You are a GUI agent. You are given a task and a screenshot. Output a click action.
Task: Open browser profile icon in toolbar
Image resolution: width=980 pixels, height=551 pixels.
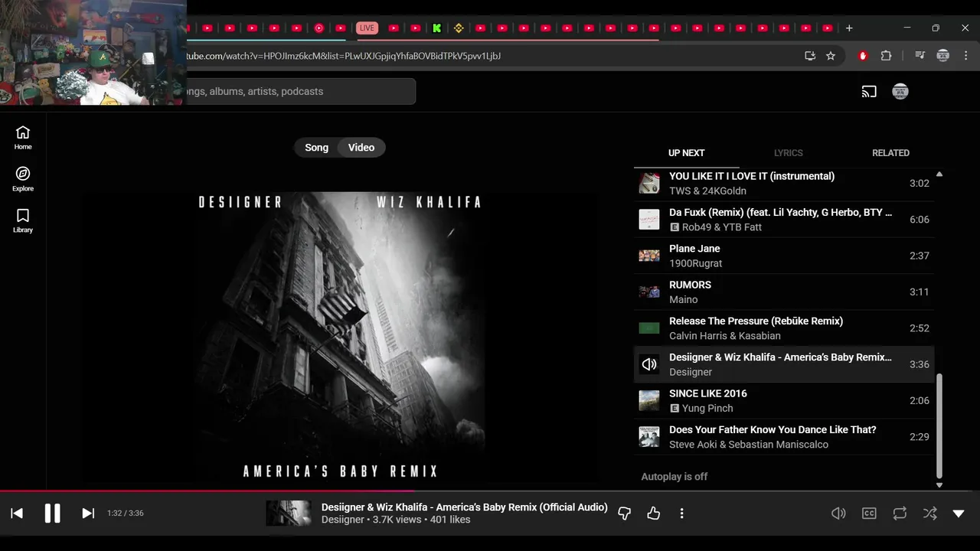pos(943,56)
